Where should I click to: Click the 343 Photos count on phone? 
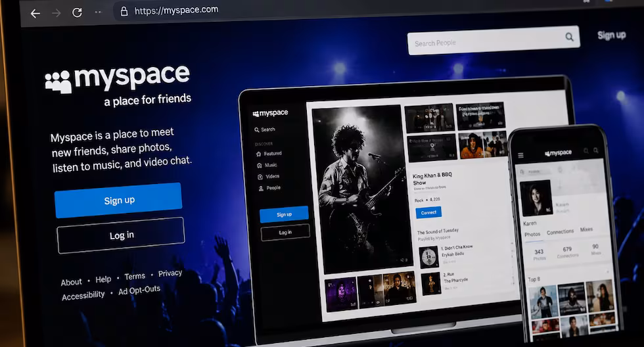pos(540,254)
